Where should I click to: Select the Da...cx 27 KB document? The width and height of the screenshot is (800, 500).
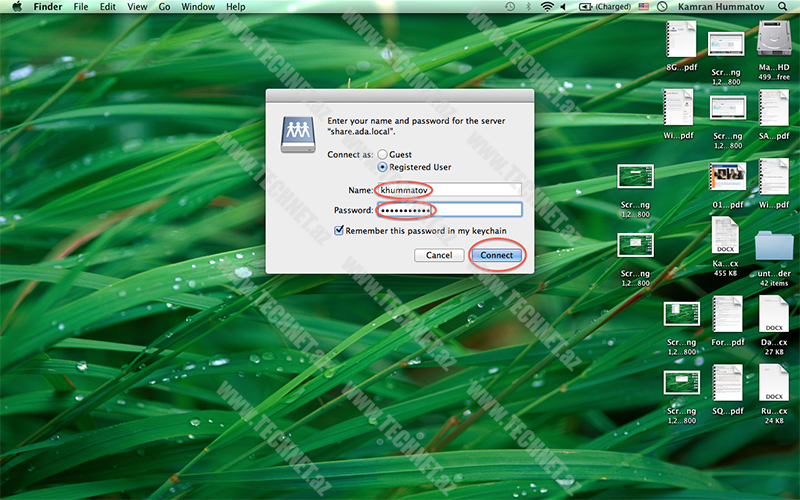[x=774, y=314]
